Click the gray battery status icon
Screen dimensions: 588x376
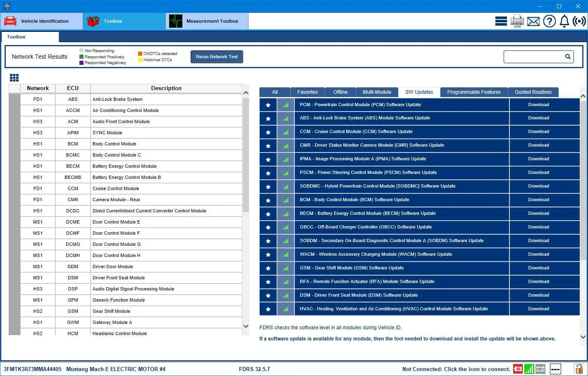coord(540,369)
